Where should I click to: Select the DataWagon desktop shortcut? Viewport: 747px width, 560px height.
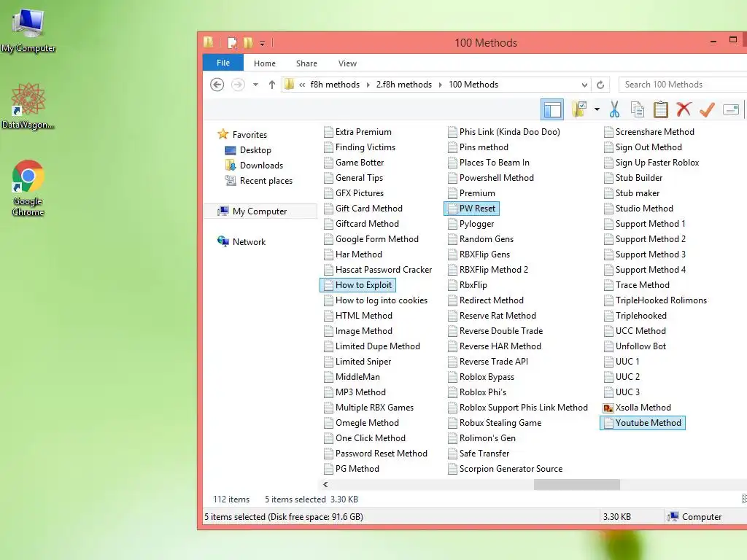click(x=28, y=106)
